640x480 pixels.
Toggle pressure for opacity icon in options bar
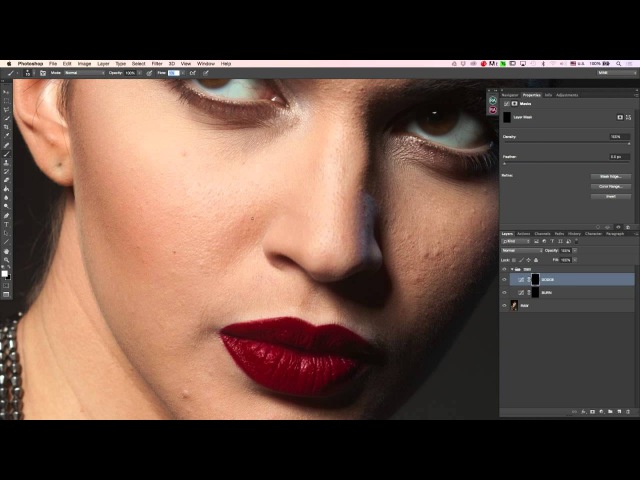click(149, 73)
